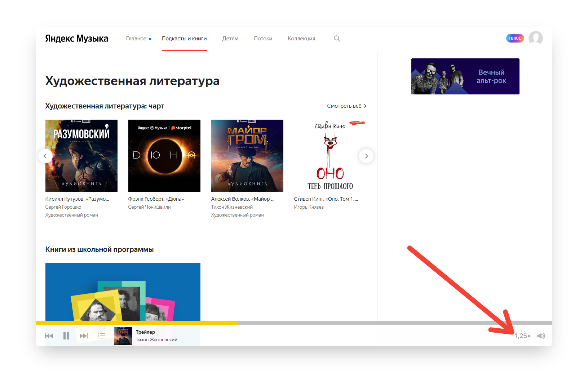Open the Вечный альт-рок banner

tap(465, 76)
